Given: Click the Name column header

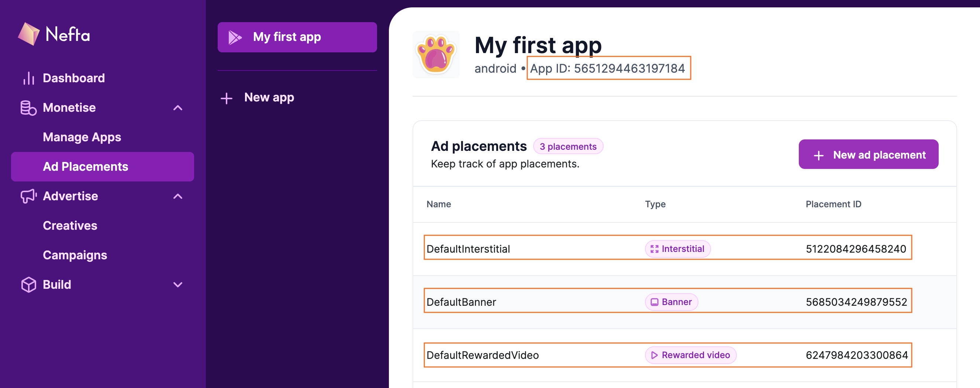Looking at the screenshot, I should click(439, 204).
